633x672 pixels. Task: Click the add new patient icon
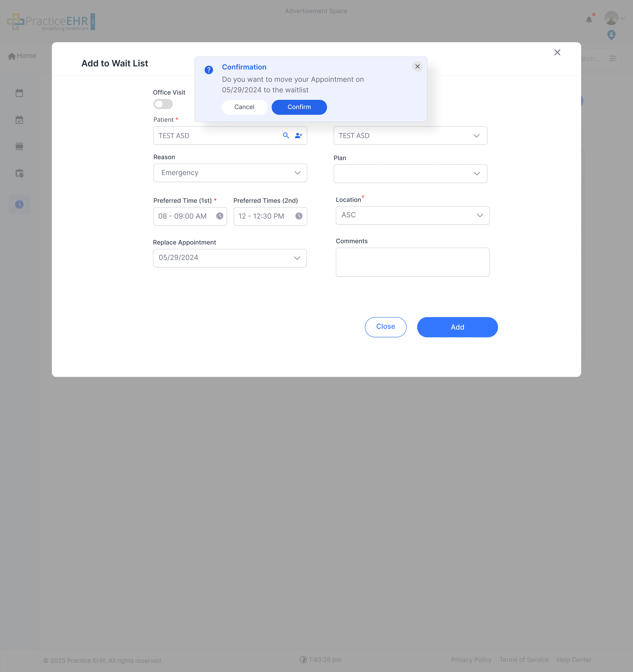298,135
